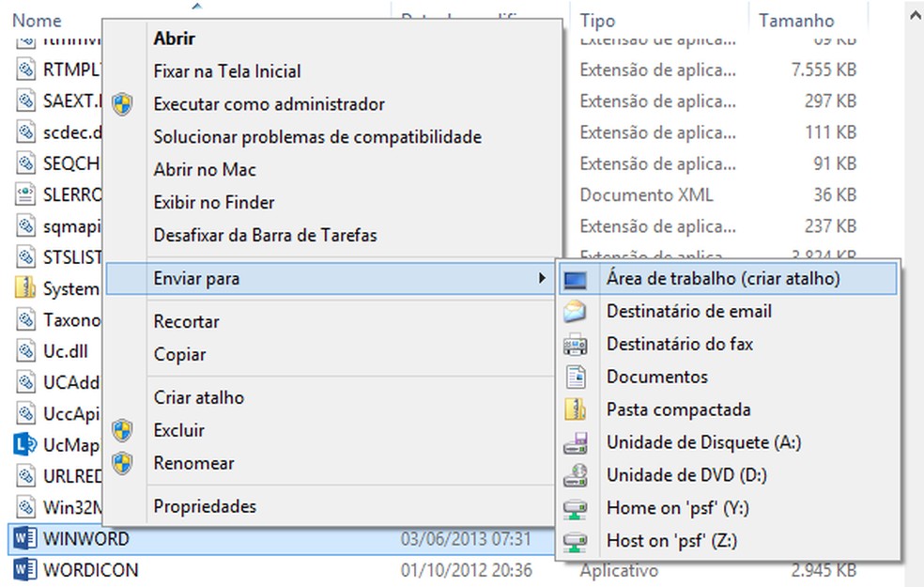Click the System zipped folder icon
The height and width of the screenshot is (587, 924).
24,288
